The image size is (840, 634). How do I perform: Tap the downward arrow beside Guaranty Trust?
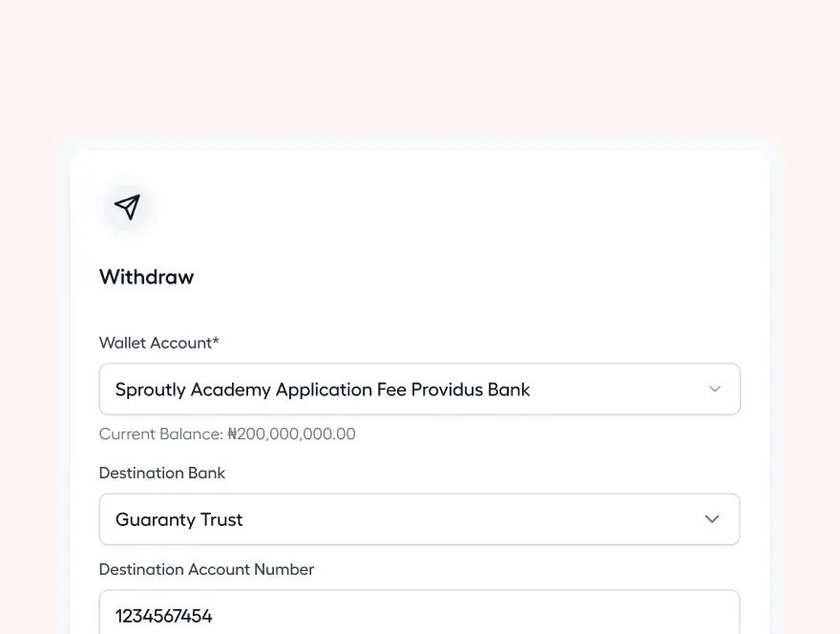click(711, 518)
